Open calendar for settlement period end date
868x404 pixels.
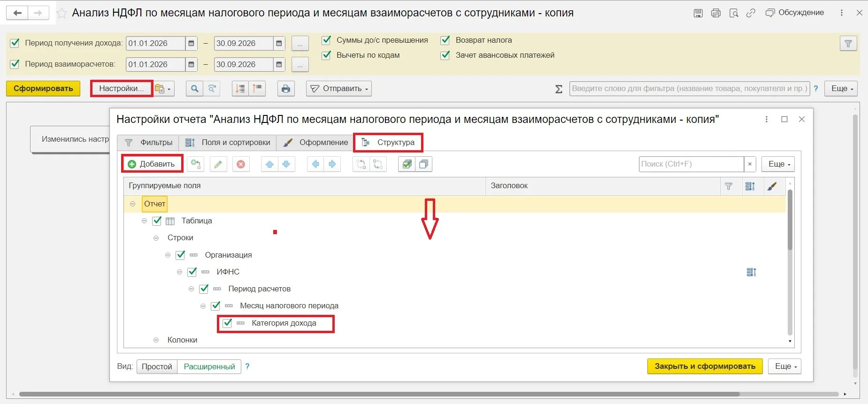coord(279,64)
